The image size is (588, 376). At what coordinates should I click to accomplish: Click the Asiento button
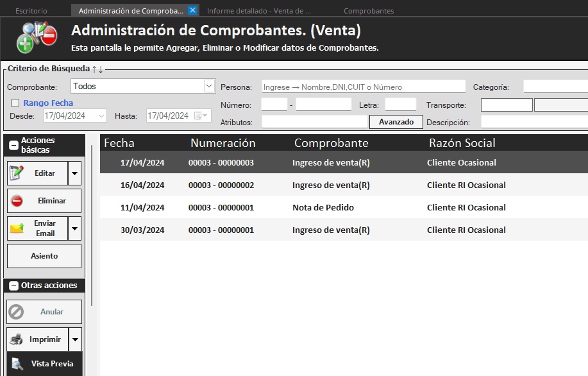(44, 256)
